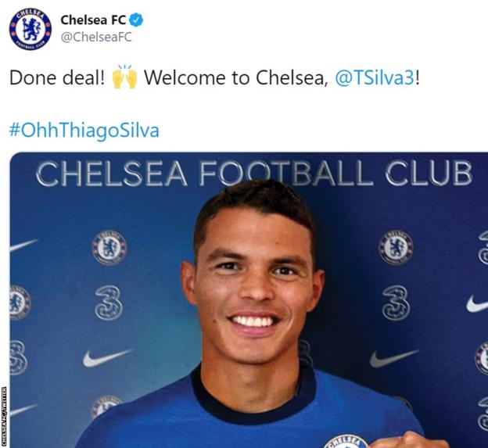Screen dimensions: 488x448
Task: Open the Chelsea FC display name
Action: [93, 20]
